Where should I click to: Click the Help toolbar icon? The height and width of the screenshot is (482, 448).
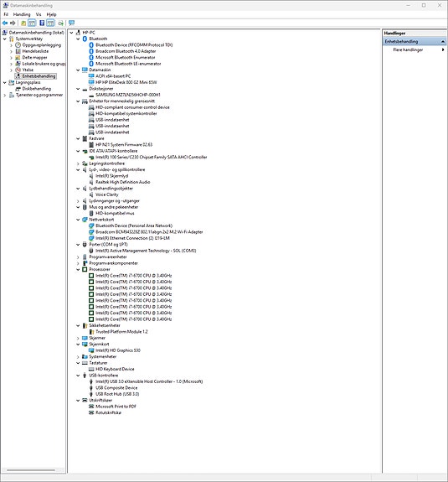point(42,23)
